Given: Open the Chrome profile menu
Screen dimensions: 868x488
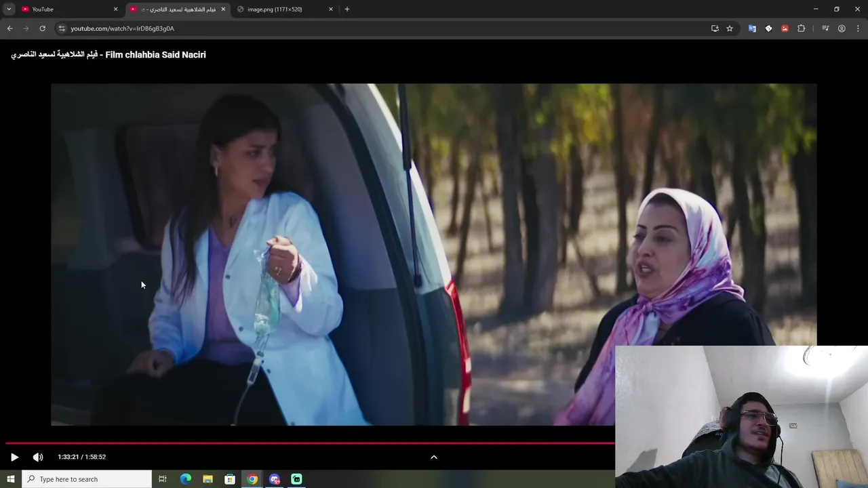Looking at the screenshot, I should tap(842, 28).
